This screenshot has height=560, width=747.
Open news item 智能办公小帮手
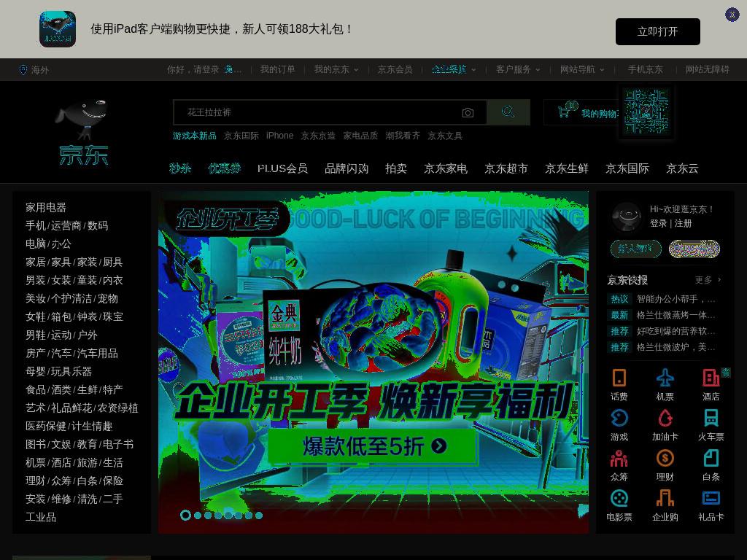click(x=676, y=299)
